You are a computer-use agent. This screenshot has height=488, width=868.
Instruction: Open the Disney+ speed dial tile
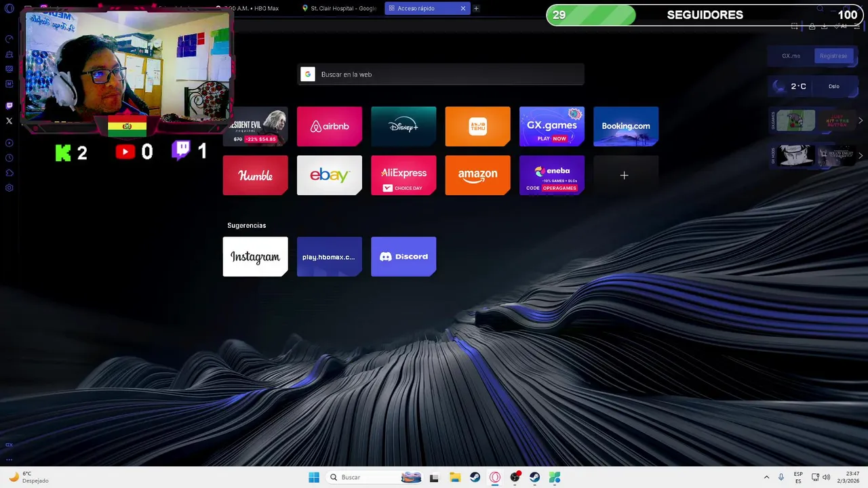pyautogui.click(x=403, y=126)
